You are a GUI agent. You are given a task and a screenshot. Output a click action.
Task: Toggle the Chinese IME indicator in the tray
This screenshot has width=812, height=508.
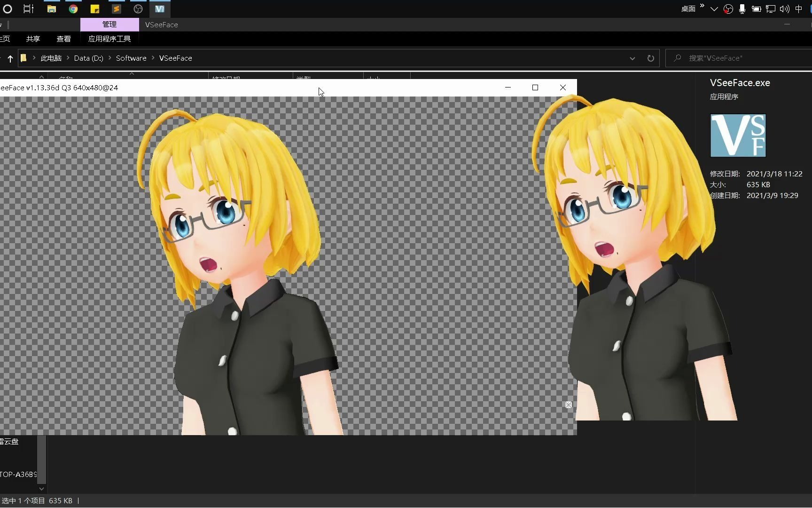(x=799, y=8)
